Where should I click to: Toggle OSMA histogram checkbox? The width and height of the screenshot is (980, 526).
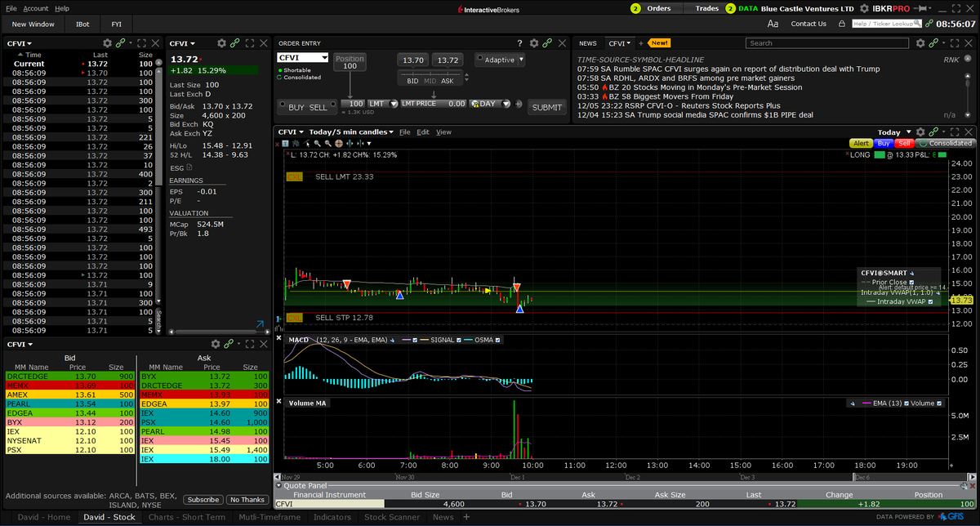(x=497, y=340)
